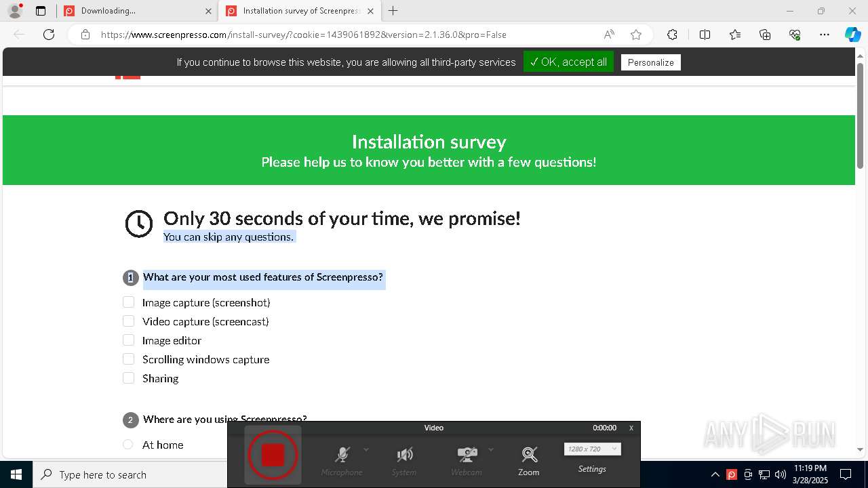The width and height of the screenshot is (868, 488).
Task: View site information lock icon
Action: pyautogui.click(x=85, y=35)
